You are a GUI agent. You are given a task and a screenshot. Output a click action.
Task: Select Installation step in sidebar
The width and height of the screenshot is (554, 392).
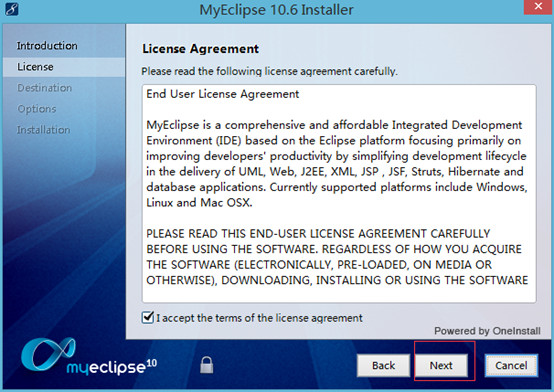point(43,130)
